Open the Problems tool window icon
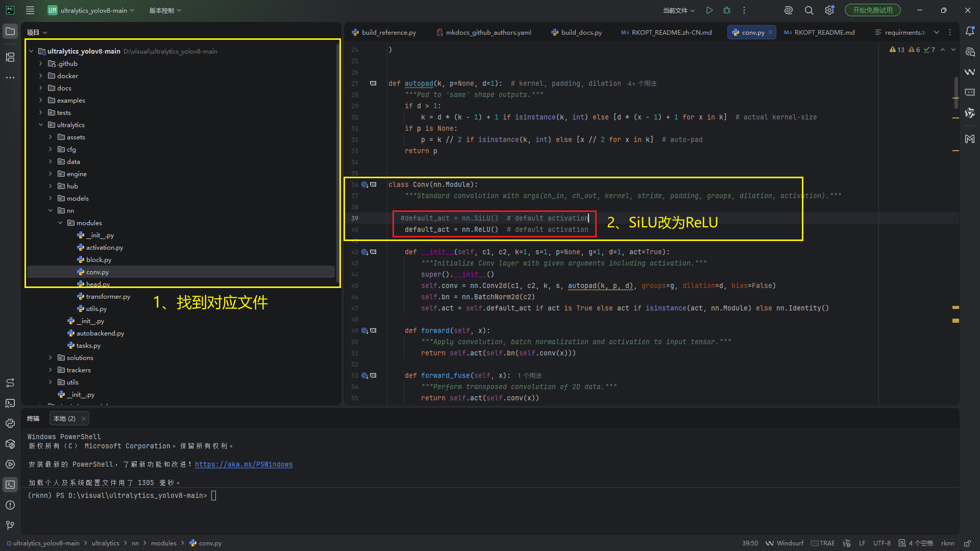Viewport: 980px width, 551px height. (x=10, y=505)
